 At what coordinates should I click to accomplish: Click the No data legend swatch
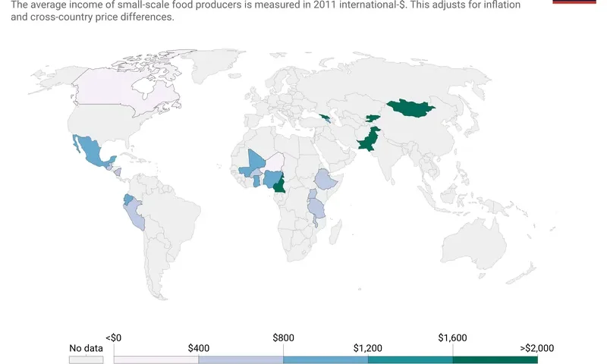click(86, 359)
